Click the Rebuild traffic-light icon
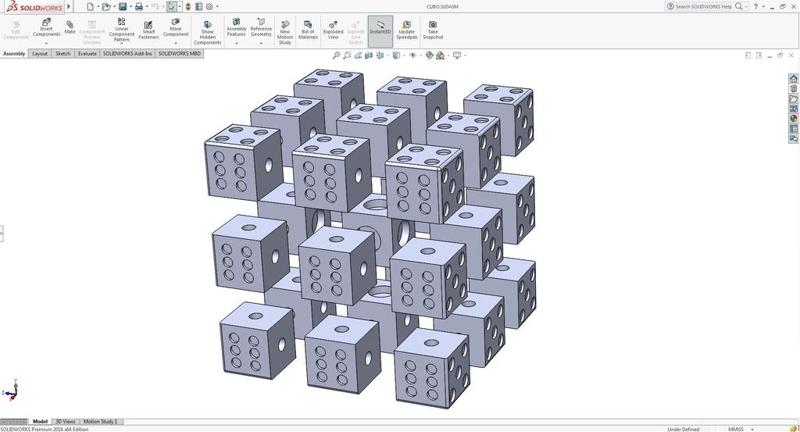Image resolution: width=800 pixels, height=432 pixels. [x=188, y=7]
